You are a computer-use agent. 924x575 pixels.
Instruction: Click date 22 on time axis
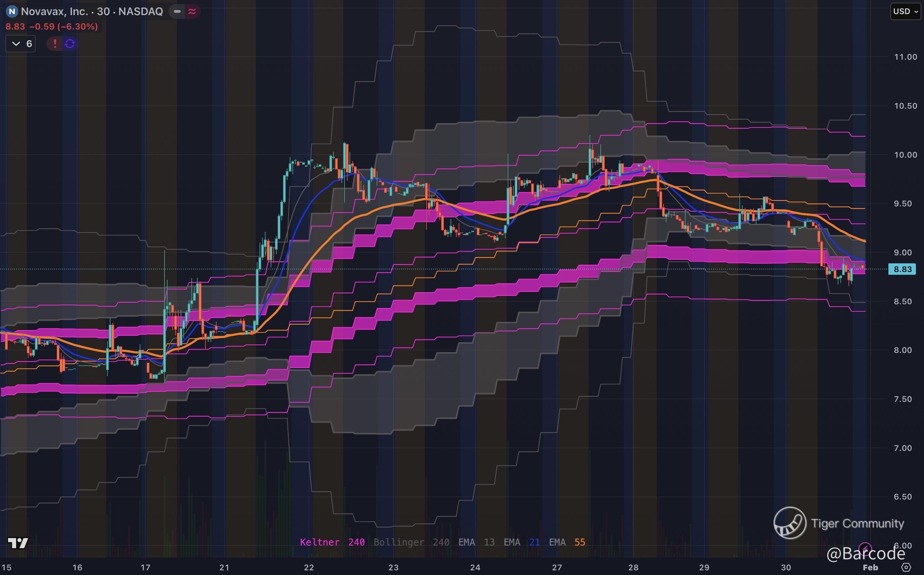pyautogui.click(x=309, y=567)
